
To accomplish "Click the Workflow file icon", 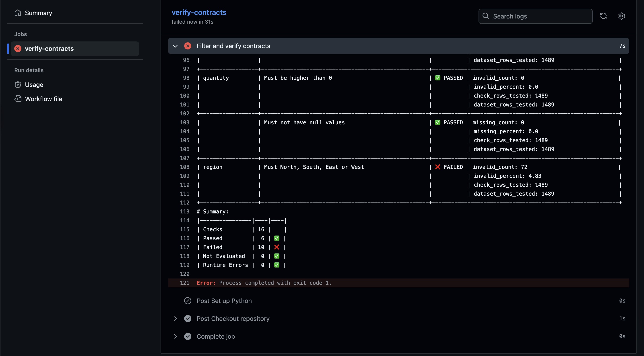I will coord(18,99).
